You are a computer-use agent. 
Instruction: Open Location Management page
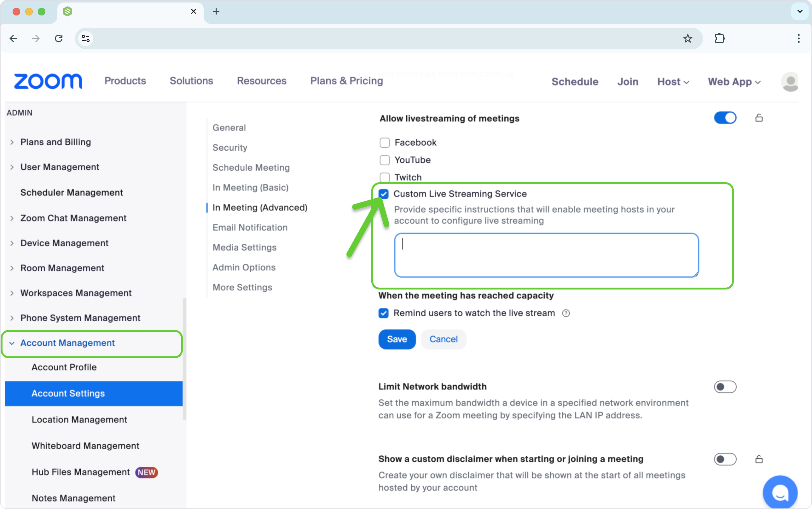click(x=79, y=420)
